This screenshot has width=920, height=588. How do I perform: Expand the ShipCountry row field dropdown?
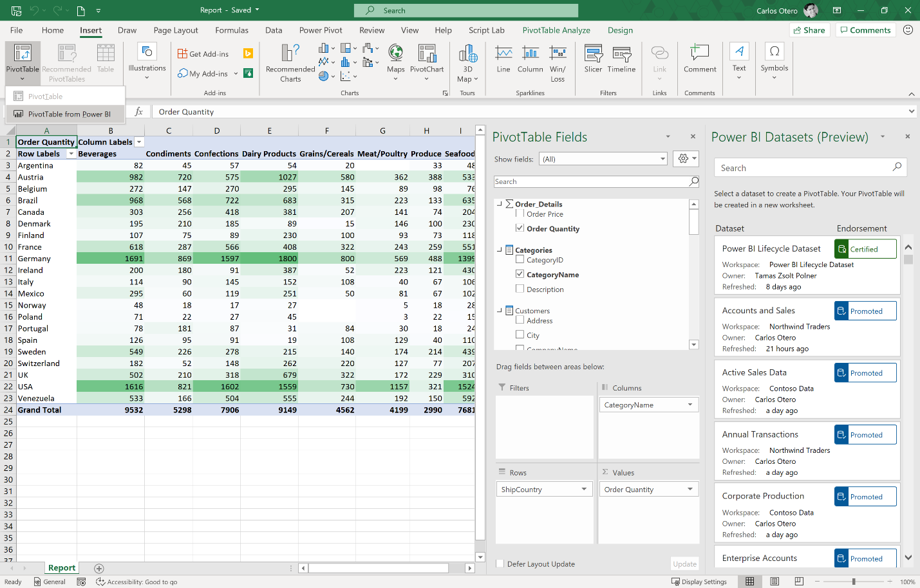(x=584, y=489)
